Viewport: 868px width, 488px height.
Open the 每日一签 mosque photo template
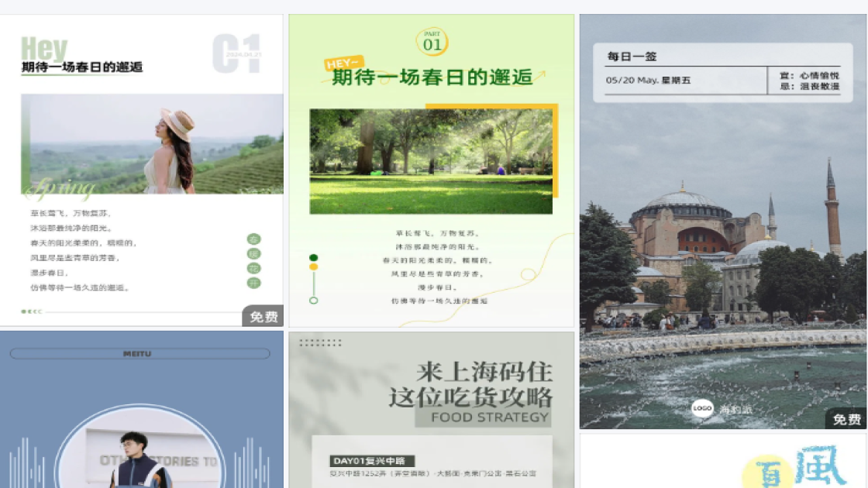click(x=722, y=222)
